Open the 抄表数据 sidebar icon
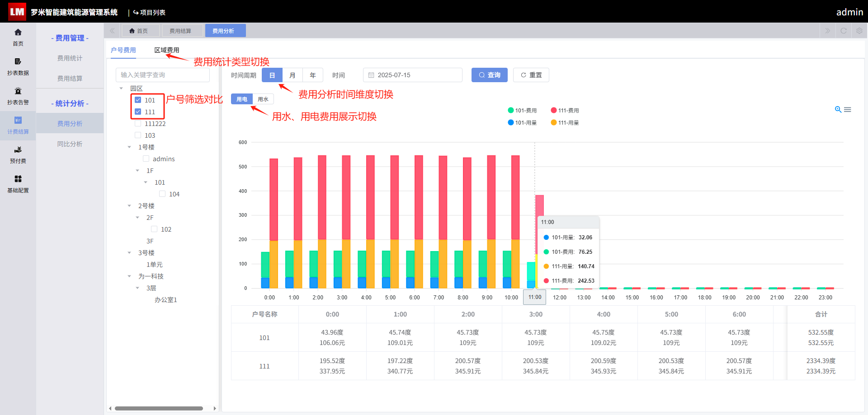This screenshot has width=868, height=415. [x=18, y=66]
